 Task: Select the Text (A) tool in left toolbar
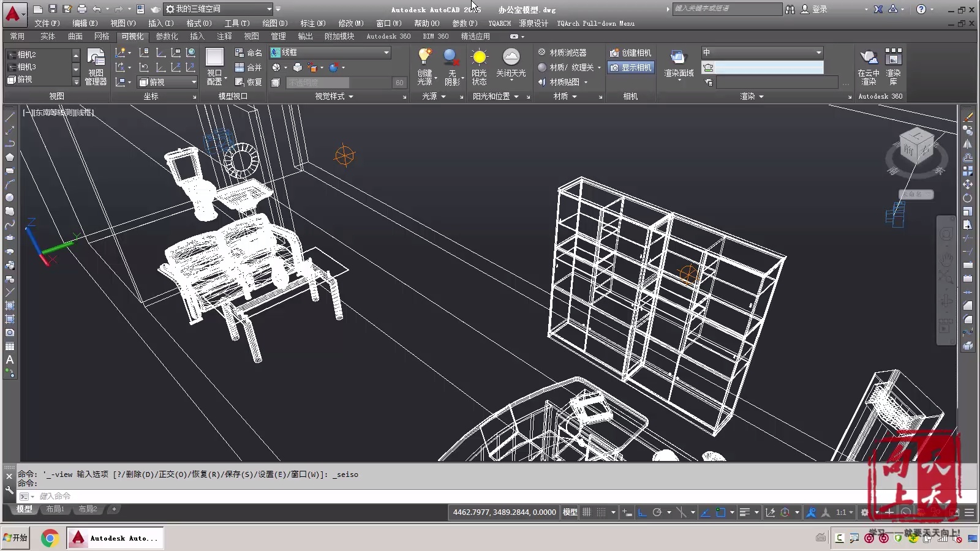[10, 360]
